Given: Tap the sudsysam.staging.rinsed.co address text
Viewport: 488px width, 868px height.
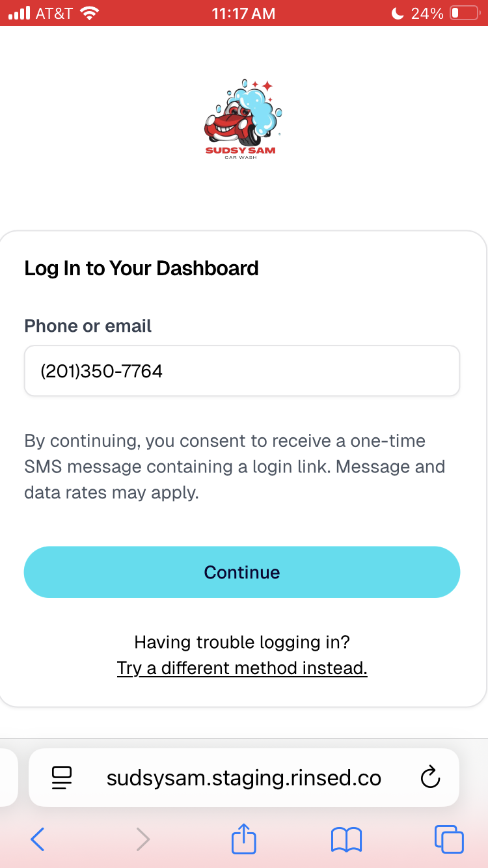Looking at the screenshot, I should (x=244, y=778).
